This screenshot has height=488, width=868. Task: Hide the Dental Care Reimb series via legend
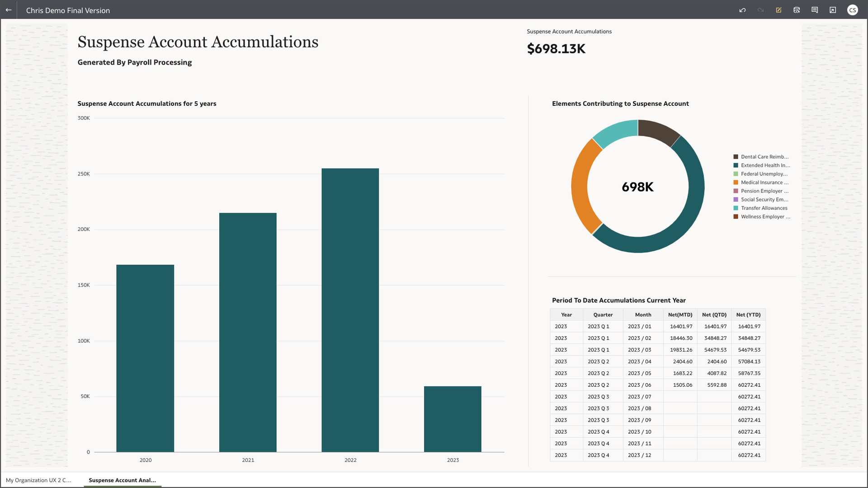pos(764,156)
